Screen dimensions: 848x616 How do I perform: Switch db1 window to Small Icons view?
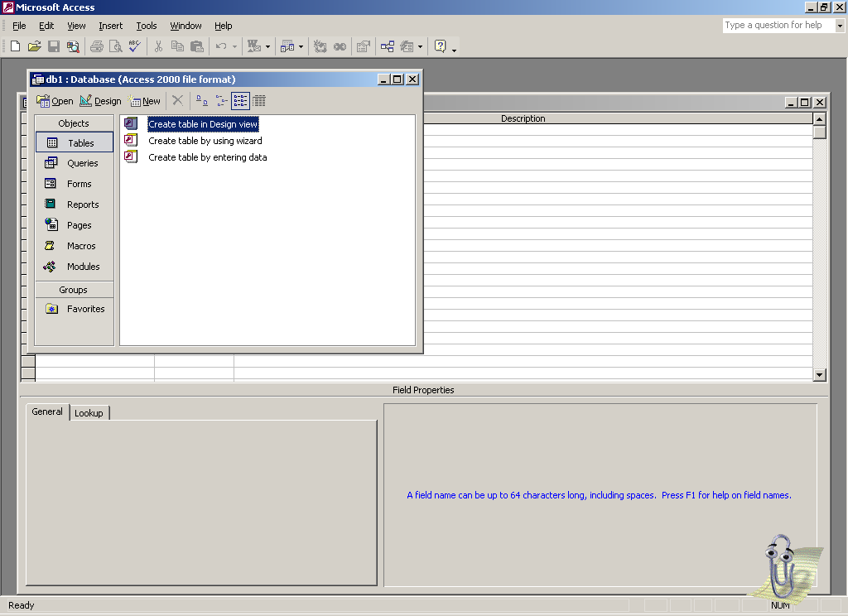(221, 100)
